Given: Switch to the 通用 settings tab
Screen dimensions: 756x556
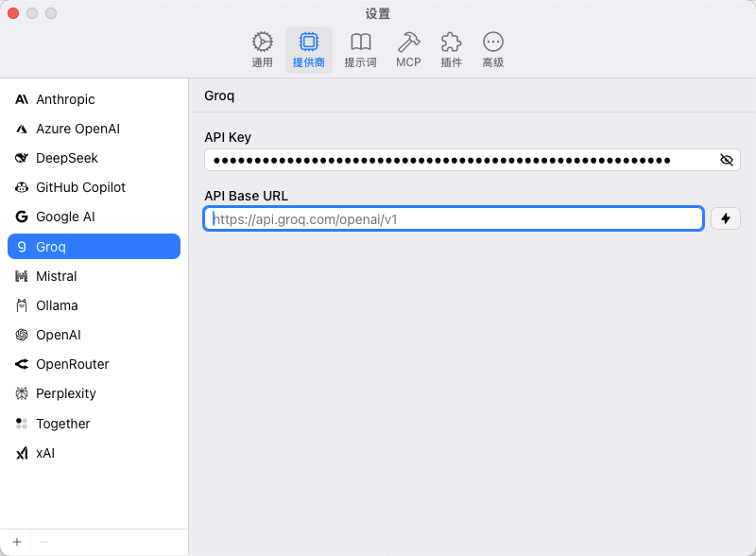Looking at the screenshot, I should point(262,50).
